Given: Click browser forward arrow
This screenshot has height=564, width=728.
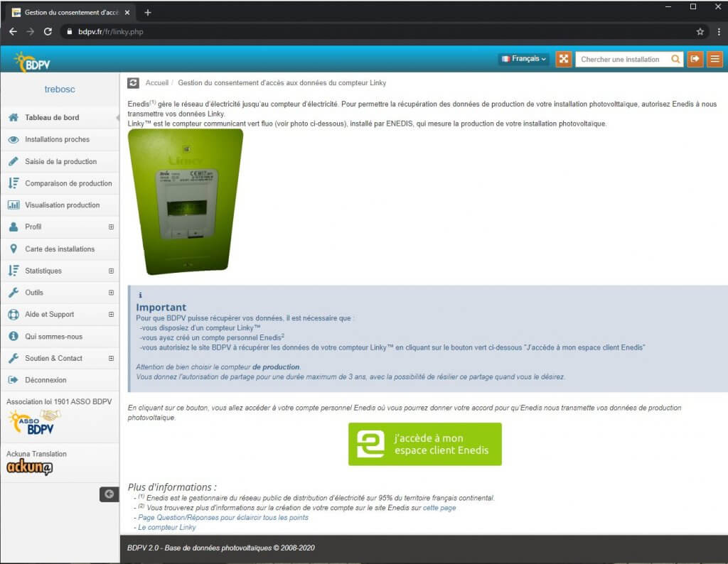Looking at the screenshot, I should tap(30, 31).
